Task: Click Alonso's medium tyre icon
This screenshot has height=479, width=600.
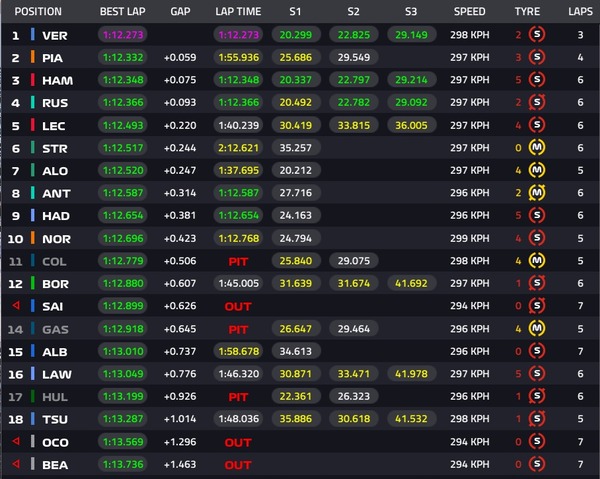Action: click(537, 170)
